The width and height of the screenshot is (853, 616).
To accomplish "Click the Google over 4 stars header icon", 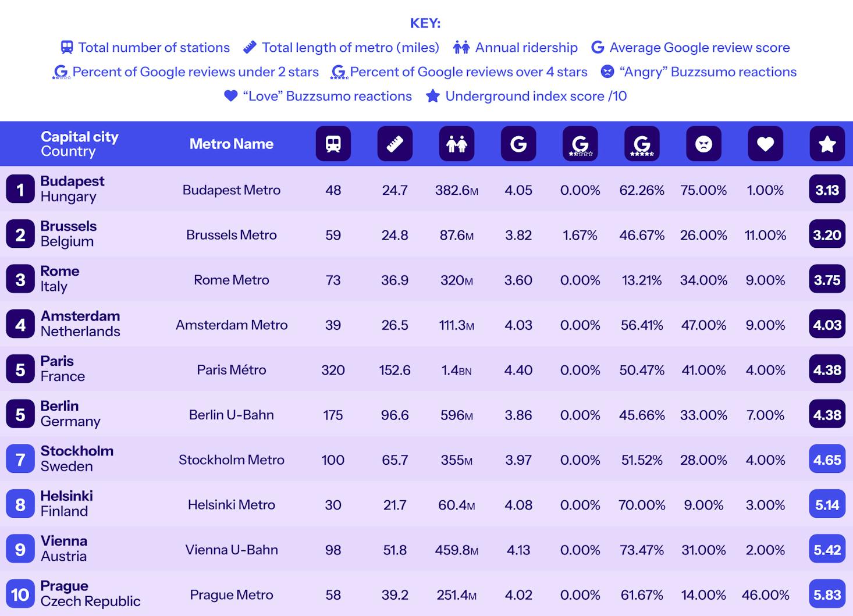I will (642, 144).
